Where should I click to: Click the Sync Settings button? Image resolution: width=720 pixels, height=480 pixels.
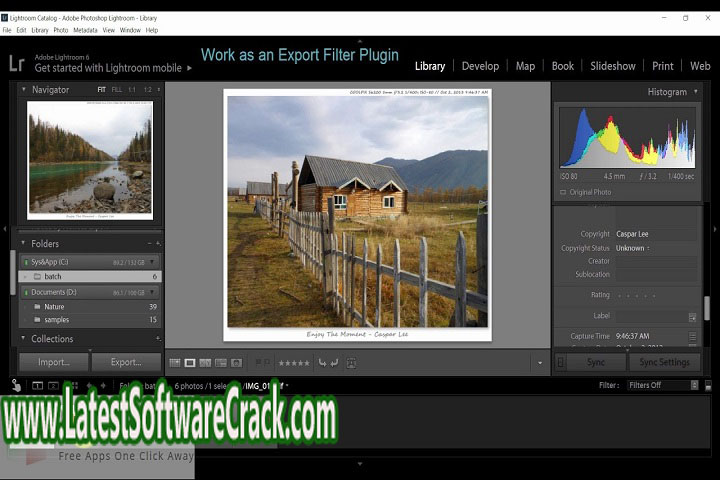tap(664, 362)
